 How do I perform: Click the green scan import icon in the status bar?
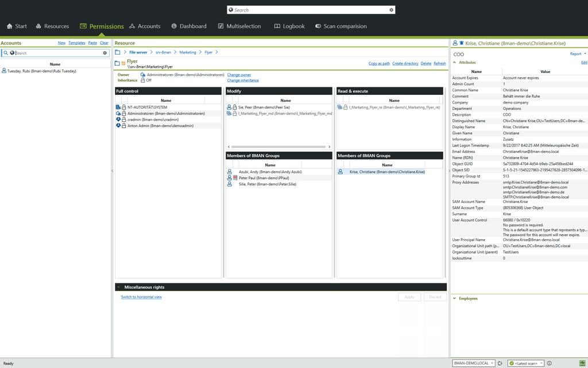pos(582,363)
